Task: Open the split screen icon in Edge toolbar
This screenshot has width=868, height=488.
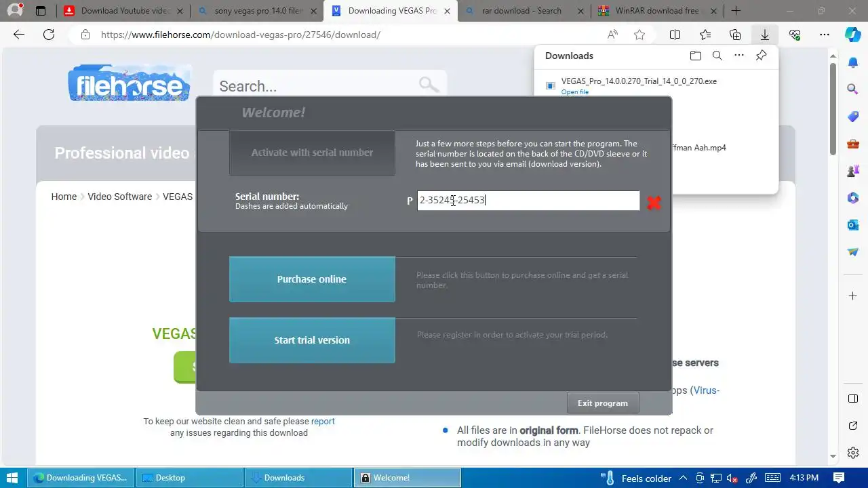Action: (x=675, y=35)
